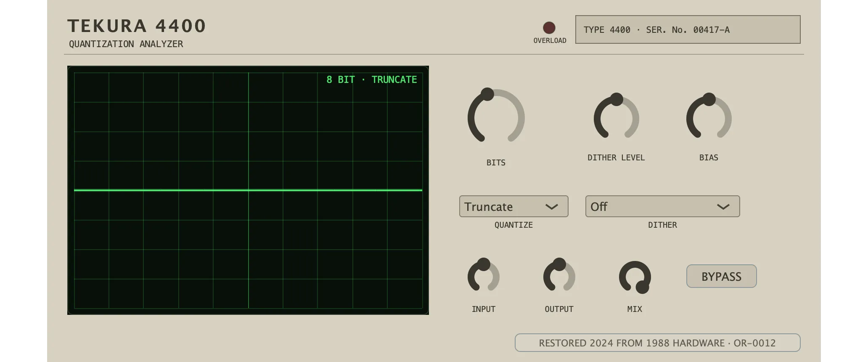
Task: Open the QUANTIZE dropdown showing Truncate
Action: pyautogui.click(x=513, y=206)
